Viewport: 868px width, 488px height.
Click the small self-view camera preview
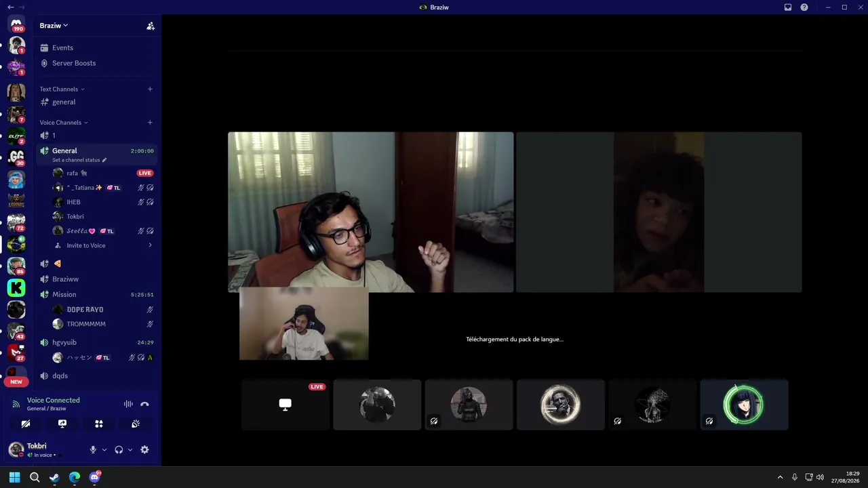click(304, 324)
